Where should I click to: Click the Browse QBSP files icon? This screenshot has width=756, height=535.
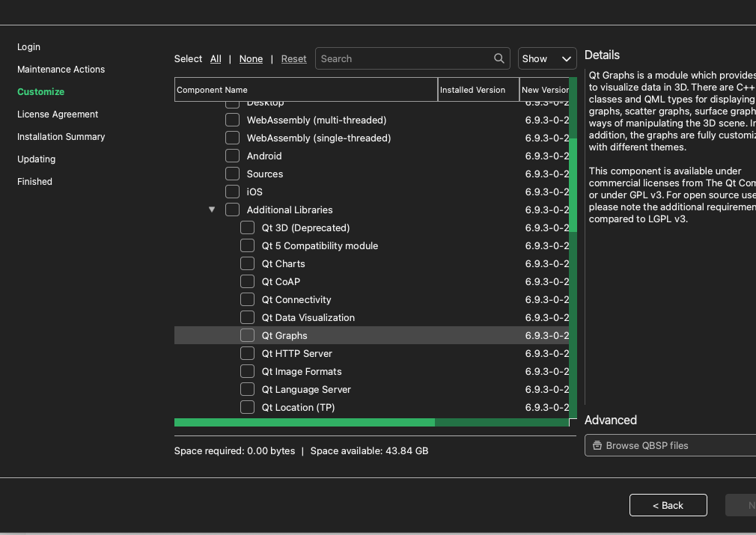[597, 445]
